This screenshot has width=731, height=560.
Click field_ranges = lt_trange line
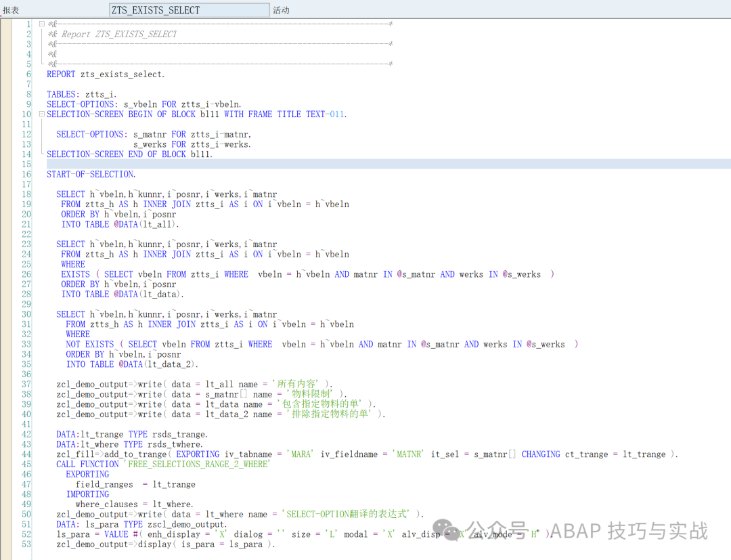(135, 484)
